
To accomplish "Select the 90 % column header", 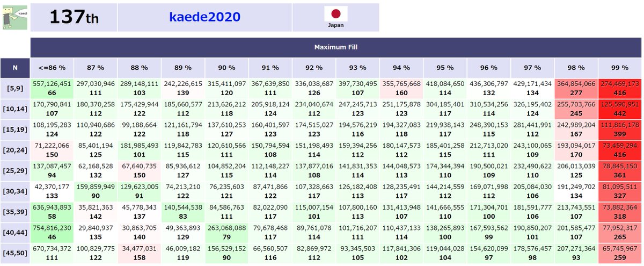I will [x=226, y=68].
